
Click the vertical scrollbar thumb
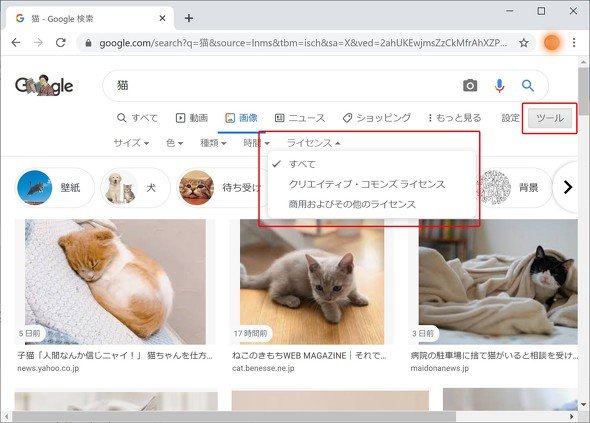point(584,90)
